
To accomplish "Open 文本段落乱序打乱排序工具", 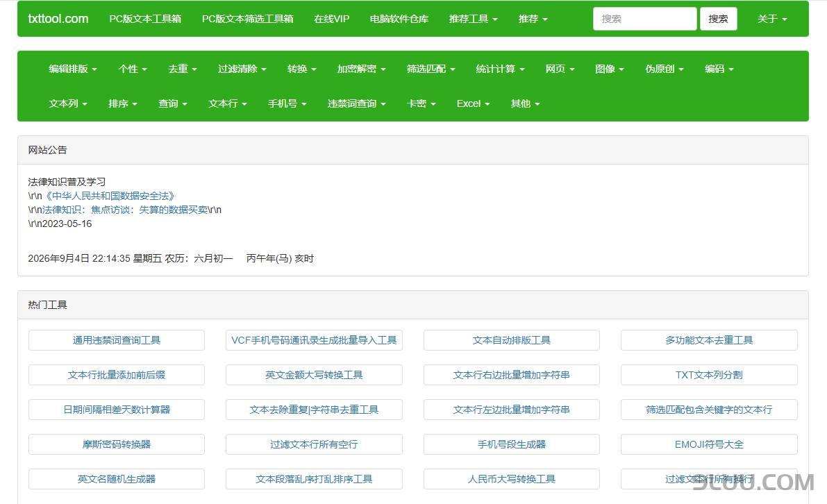I will pos(314,479).
